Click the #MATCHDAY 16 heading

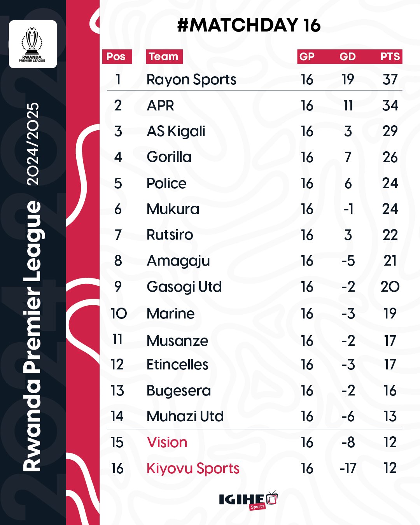pyautogui.click(x=249, y=25)
